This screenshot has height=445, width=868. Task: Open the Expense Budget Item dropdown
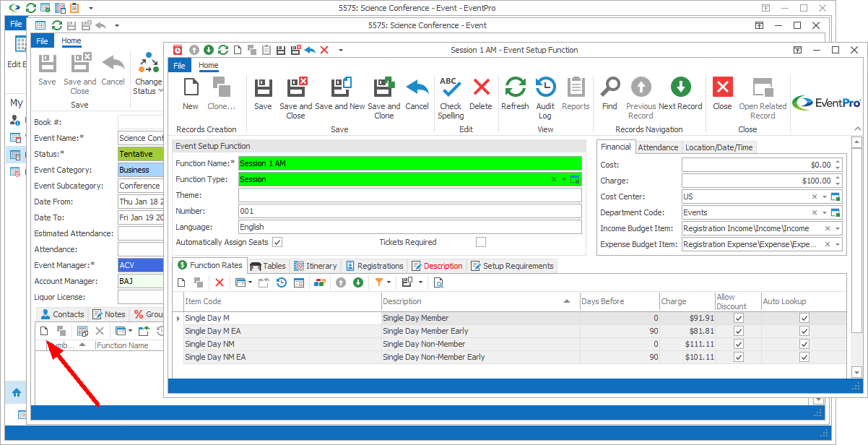(x=837, y=244)
